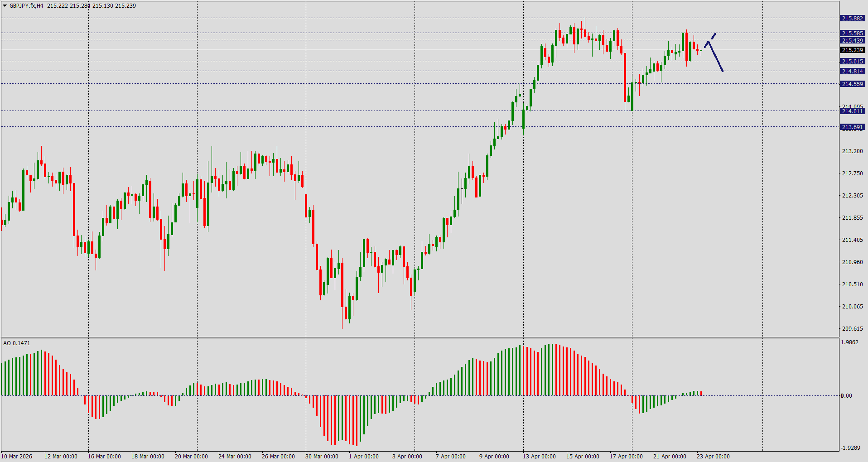Click the AO 0.1471 indicator label
Image resolution: width=868 pixels, height=462 pixels.
17,343
